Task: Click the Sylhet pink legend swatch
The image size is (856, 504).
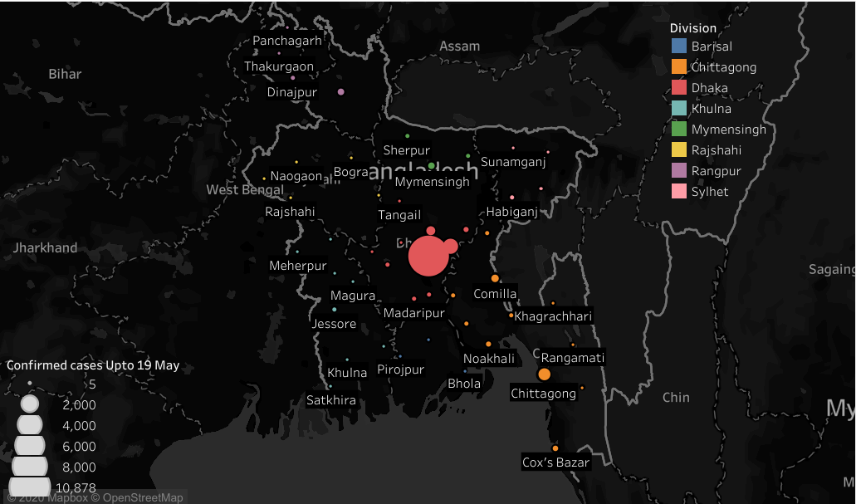Action: (x=678, y=191)
